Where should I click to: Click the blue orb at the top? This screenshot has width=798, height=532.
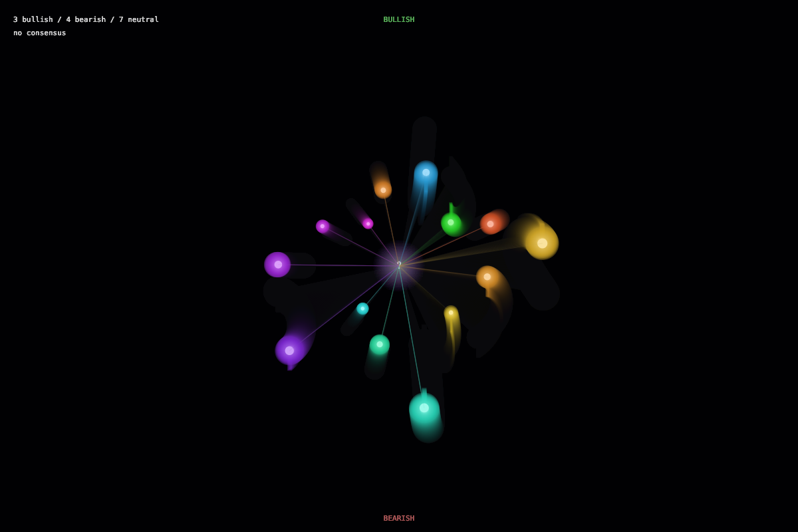[426, 173]
